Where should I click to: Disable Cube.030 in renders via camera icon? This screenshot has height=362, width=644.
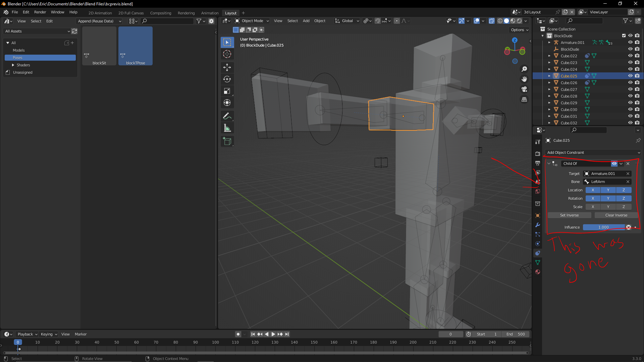637,110
